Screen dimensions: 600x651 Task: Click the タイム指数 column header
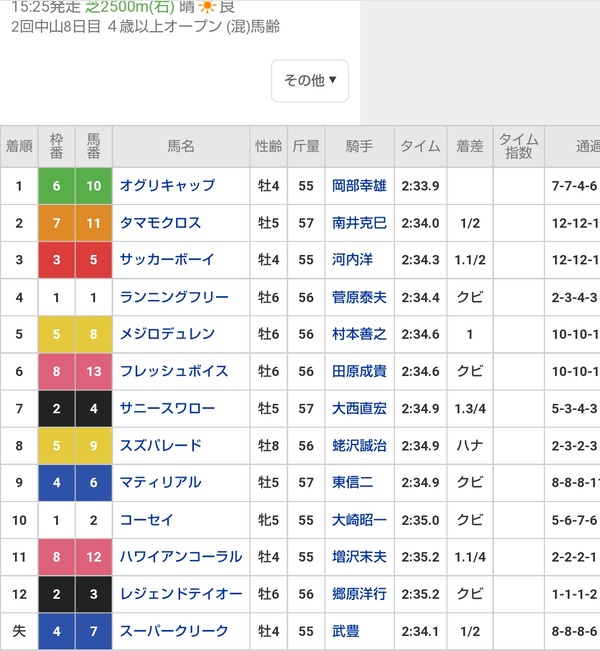click(x=519, y=146)
